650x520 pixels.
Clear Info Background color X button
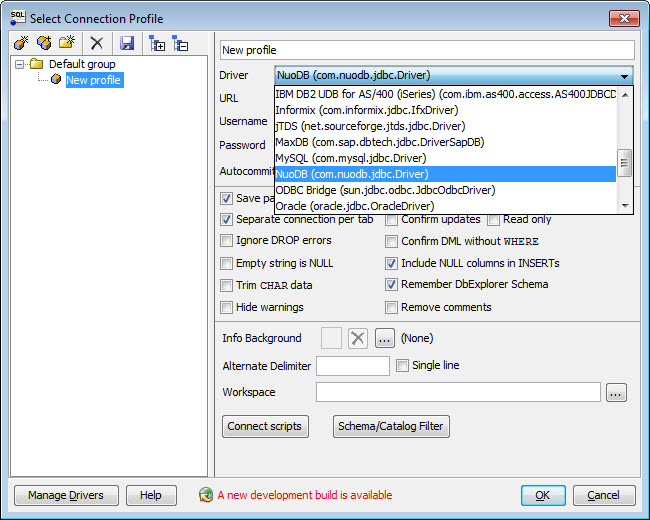click(x=357, y=338)
